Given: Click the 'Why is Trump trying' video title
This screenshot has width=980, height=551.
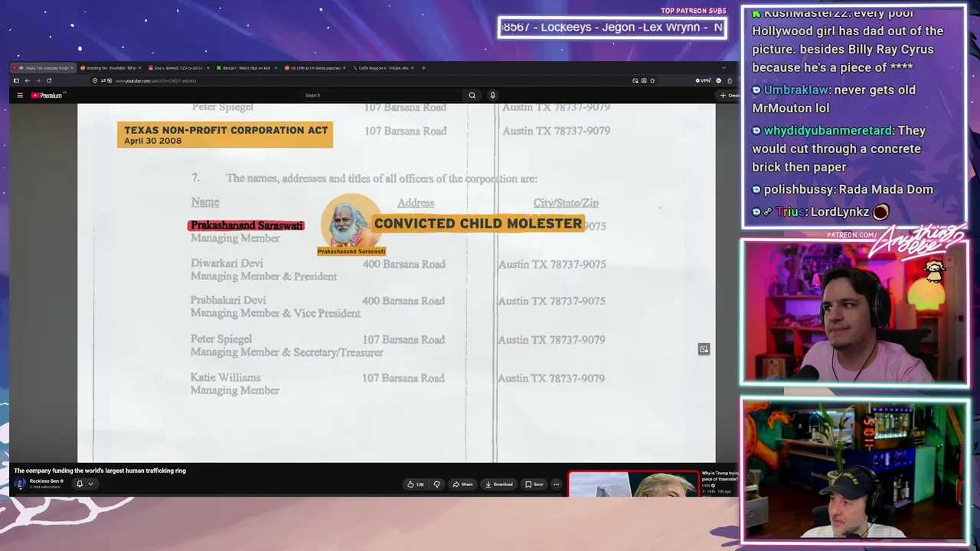Looking at the screenshot, I should [x=720, y=476].
